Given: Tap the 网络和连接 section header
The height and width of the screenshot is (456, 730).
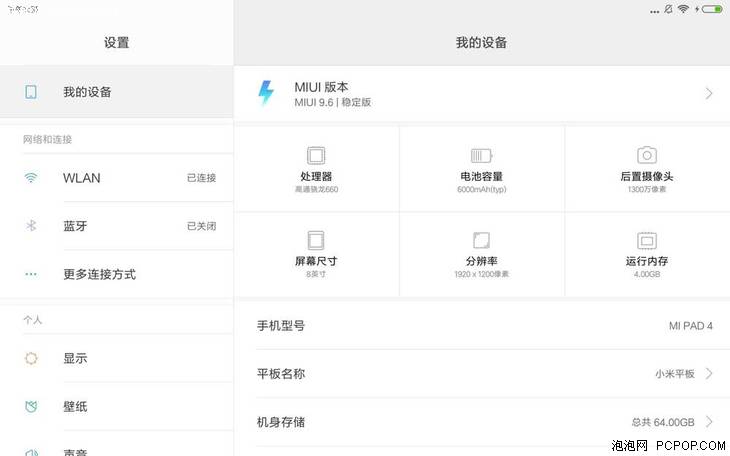Looking at the screenshot, I should tap(47, 139).
